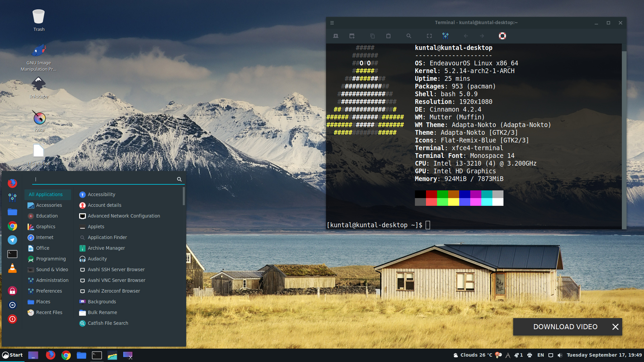This screenshot has height=362, width=644.
Task: Open terminal help lifebuoy icon
Action: pos(502,36)
